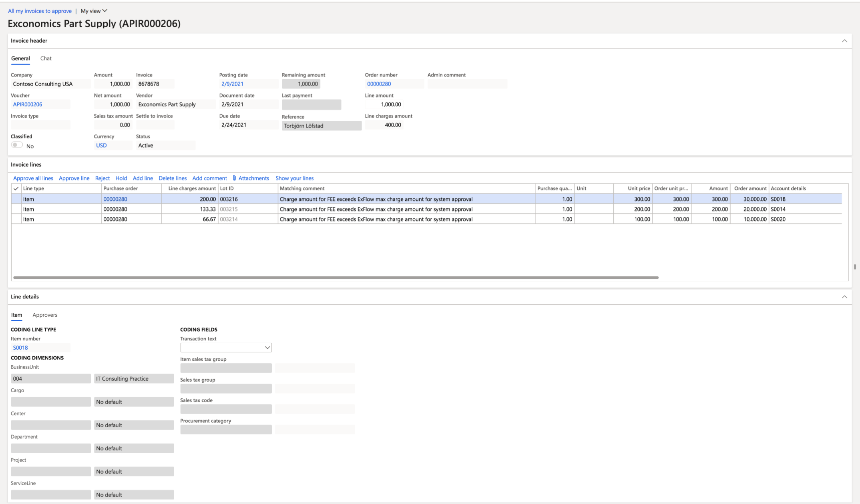Select the row checkbox for lot 003215
The height and width of the screenshot is (504, 860).
click(x=16, y=209)
